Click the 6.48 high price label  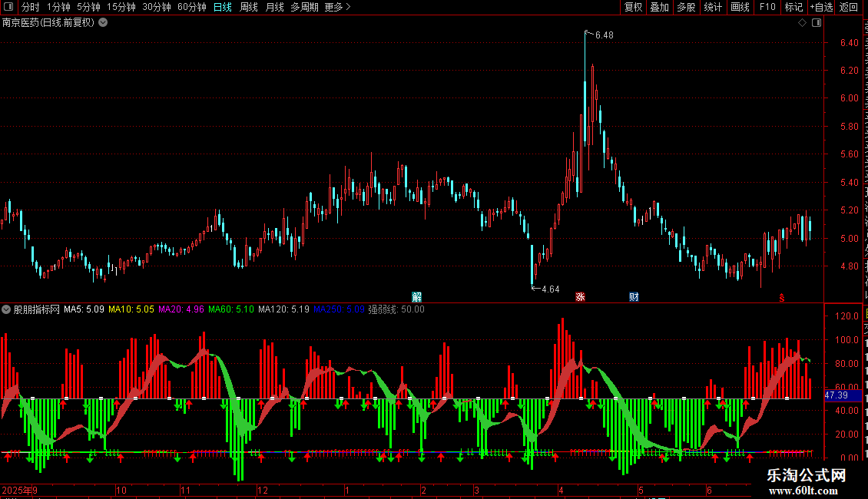pos(604,35)
